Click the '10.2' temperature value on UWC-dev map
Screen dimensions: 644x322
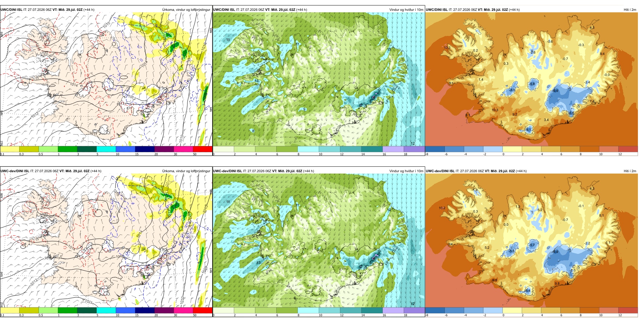pos(442,208)
